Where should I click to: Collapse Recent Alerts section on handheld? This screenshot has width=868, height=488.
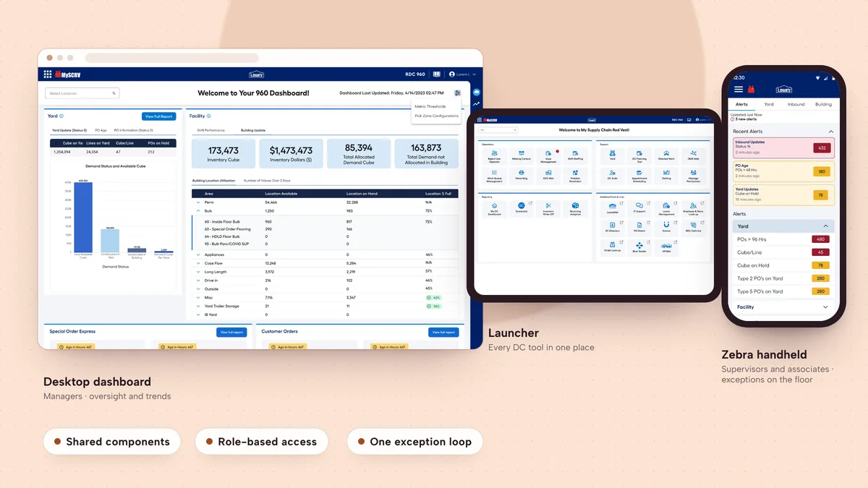click(x=830, y=132)
